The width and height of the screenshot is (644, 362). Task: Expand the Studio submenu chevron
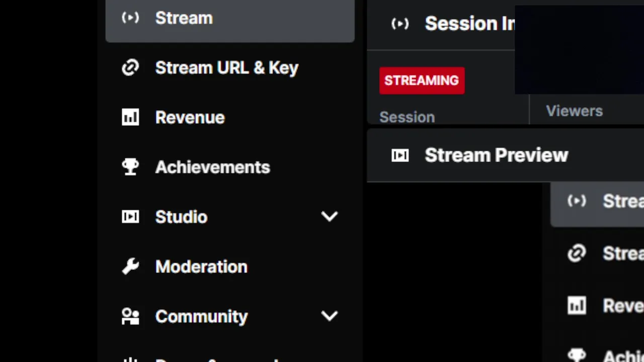330,217
